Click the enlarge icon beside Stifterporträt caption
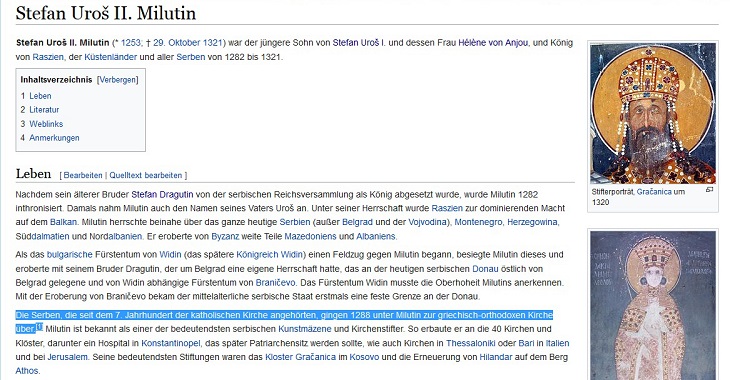Screen dimensions: 730x380 click(x=710, y=190)
